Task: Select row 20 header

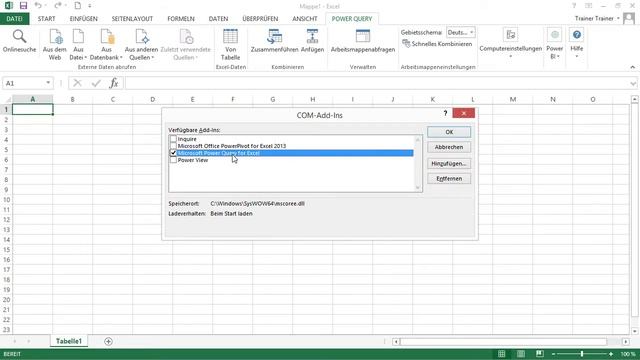Action: tap(6, 300)
